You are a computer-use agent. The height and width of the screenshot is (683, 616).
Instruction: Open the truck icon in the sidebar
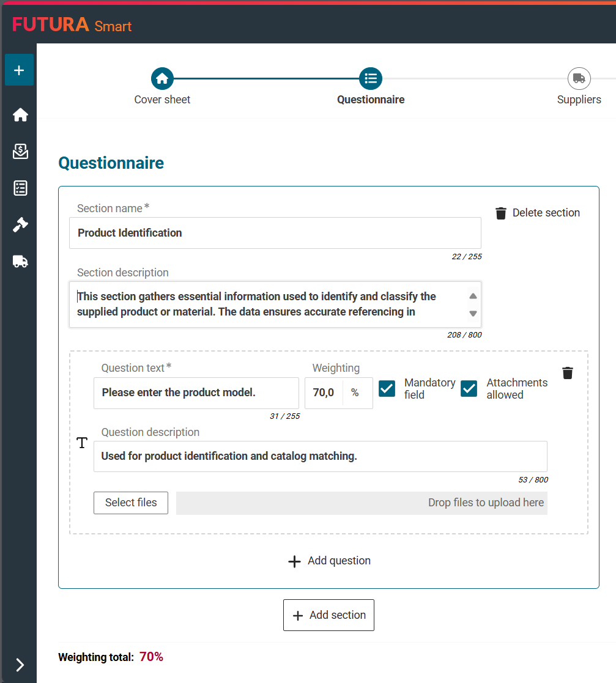pos(20,262)
